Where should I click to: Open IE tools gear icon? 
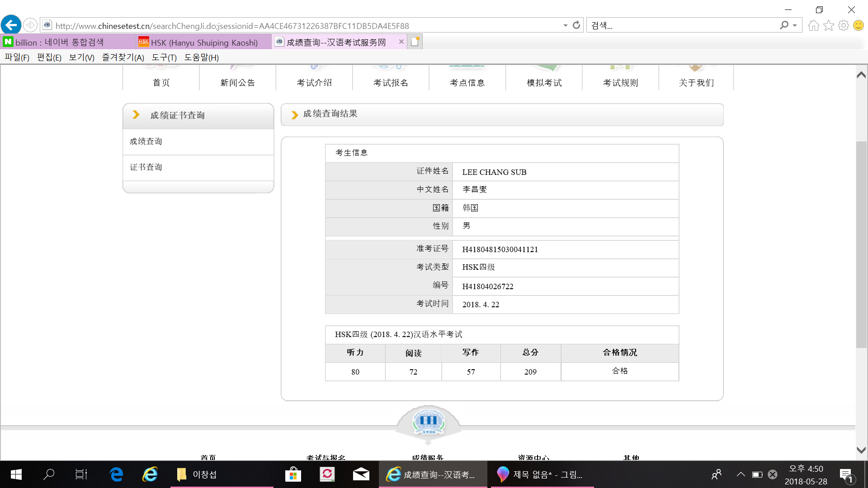[843, 25]
